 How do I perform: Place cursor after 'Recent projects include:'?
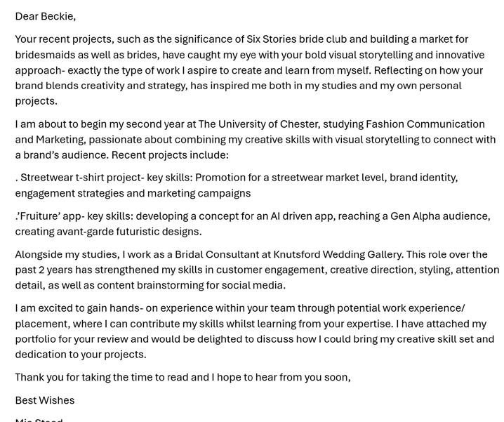tap(229, 155)
